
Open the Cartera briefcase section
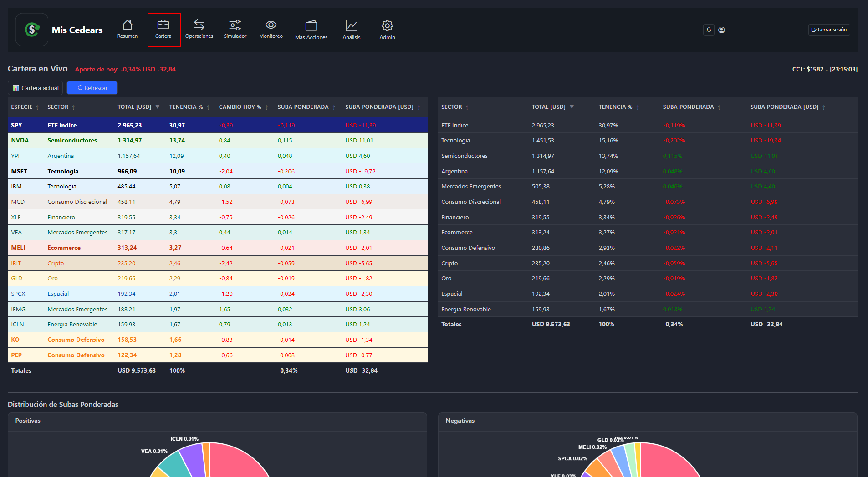pyautogui.click(x=163, y=30)
